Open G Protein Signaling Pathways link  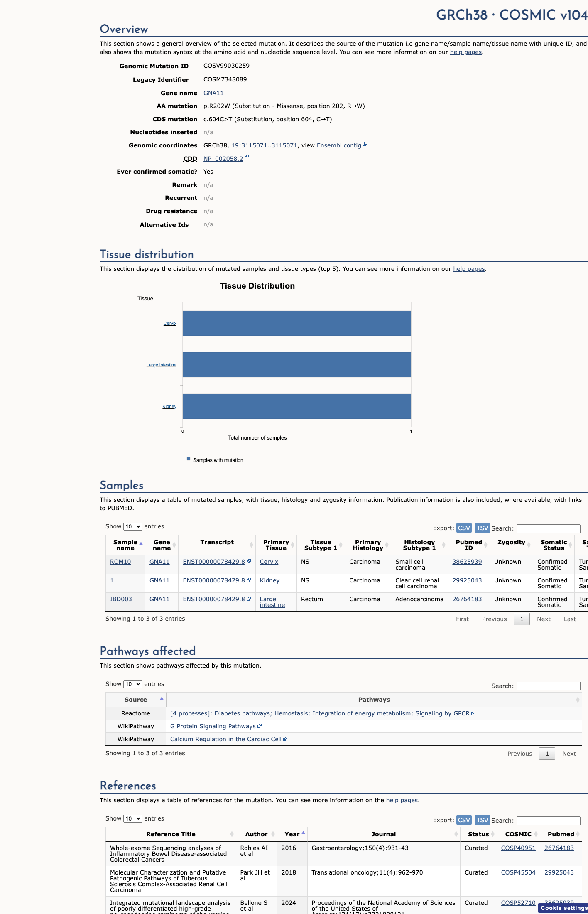coord(213,726)
